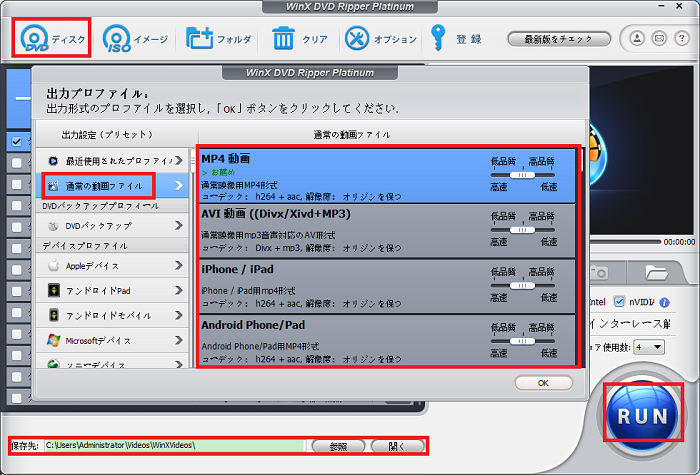The height and width of the screenshot is (475, 700).
Task: Click the mail envelope icon in top bar
Action: tap(659, 38)
